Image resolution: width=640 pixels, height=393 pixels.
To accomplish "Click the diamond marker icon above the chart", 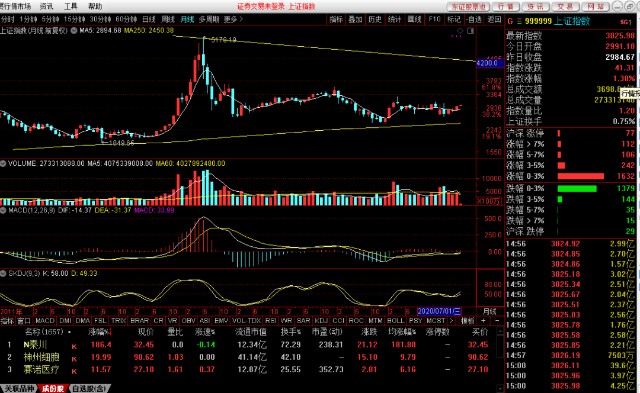I will [460, 31].
